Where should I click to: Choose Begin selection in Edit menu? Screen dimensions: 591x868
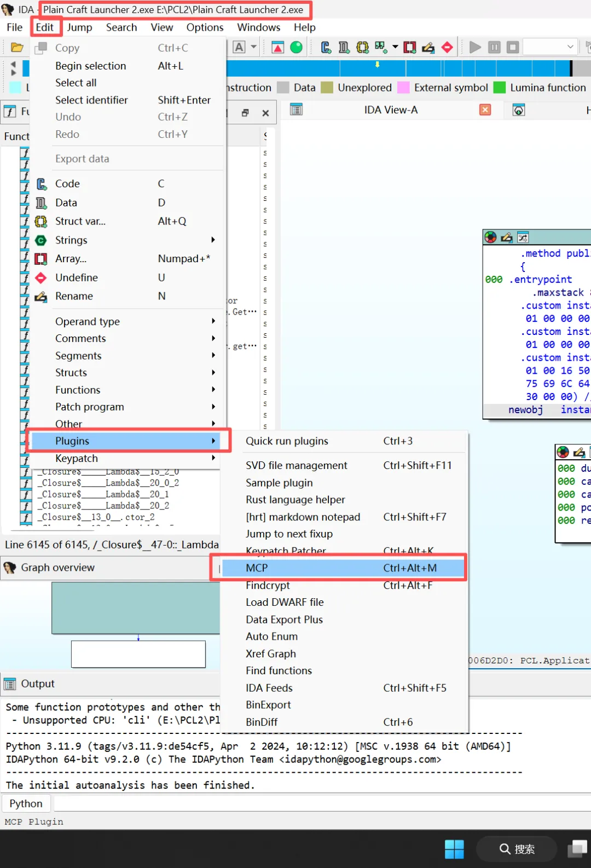coord(128,66)
